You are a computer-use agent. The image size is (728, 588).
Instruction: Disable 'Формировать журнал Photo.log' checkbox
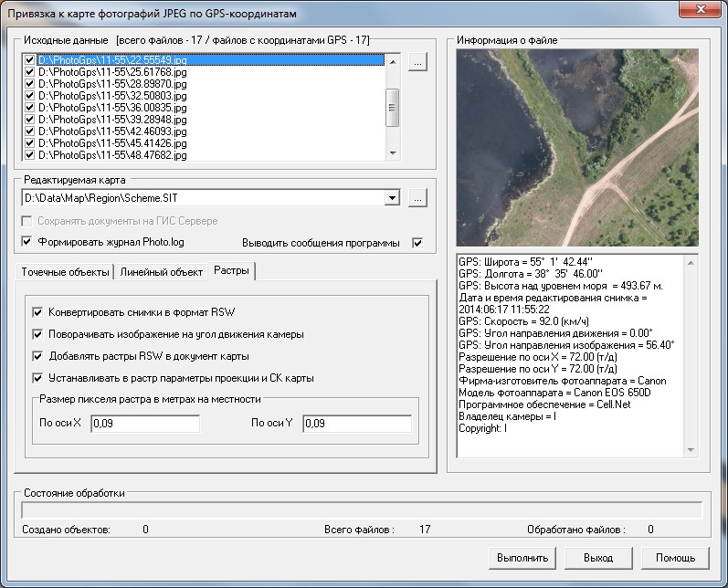(26, 242)
